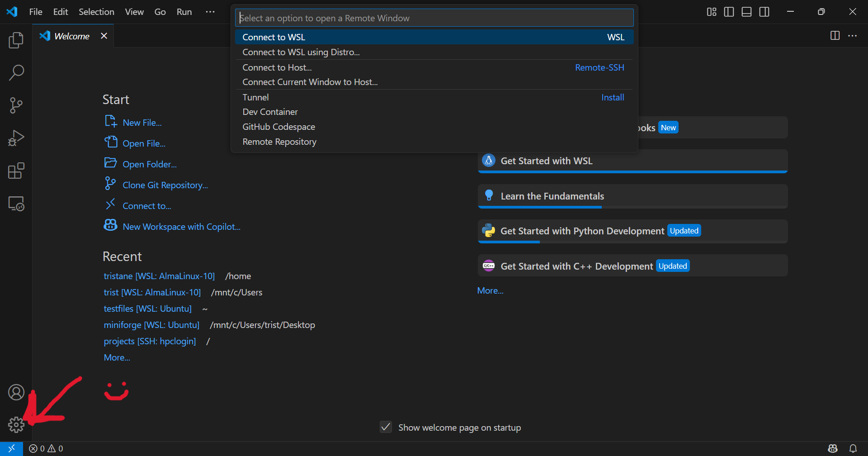Open recent projects SSH hpclogin folder
868x456 pixels.
click(150, 341)
